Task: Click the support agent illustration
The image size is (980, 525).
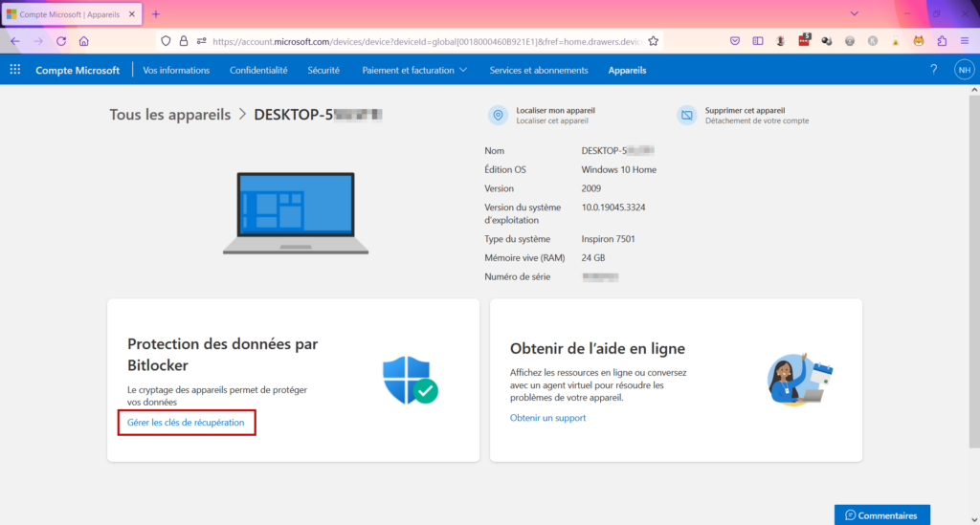Action: (801, 380)
